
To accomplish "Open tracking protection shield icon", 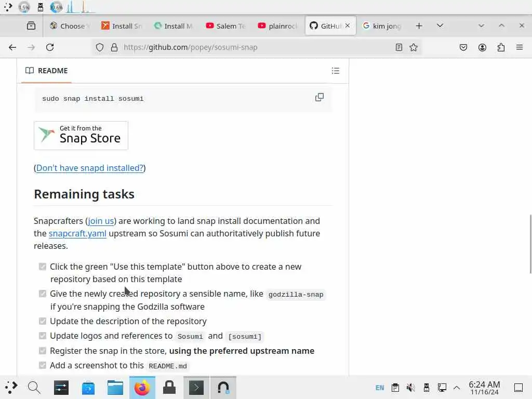I will [x=99, y=47].
